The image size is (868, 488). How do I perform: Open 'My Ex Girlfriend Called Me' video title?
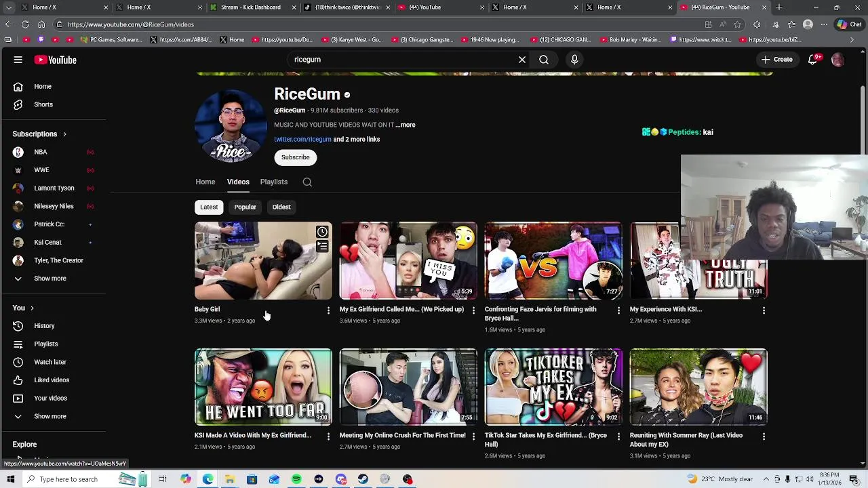tap(401, 309)
